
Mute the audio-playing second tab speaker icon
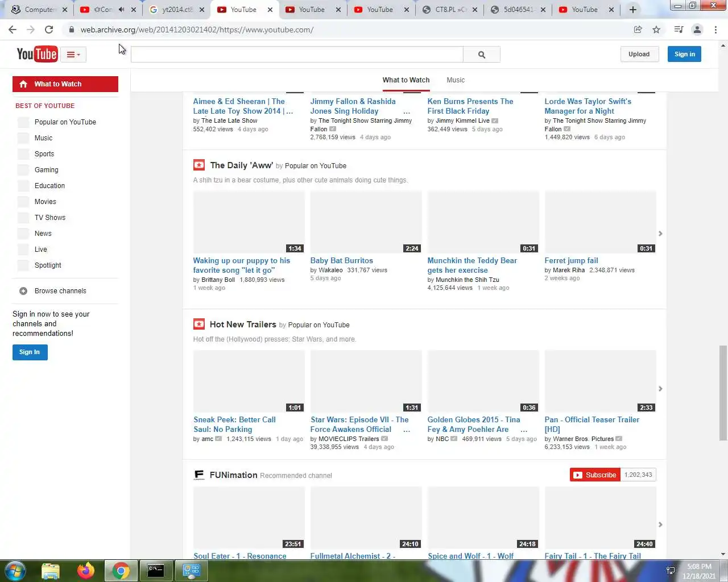pos(121,10)
